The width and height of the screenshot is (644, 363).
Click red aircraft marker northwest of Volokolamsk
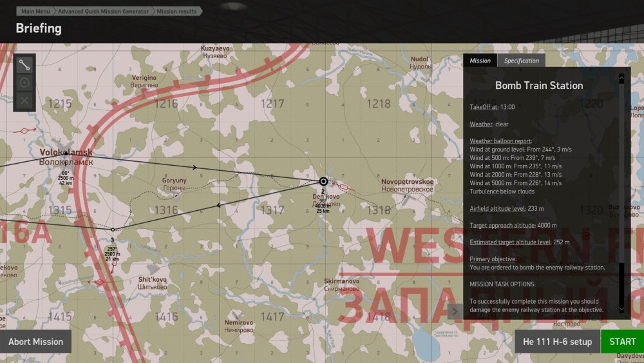(24, 131)
